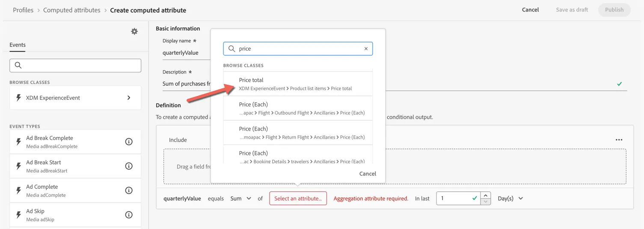Select the Ad Skip event type

click(x=75, y=215)
